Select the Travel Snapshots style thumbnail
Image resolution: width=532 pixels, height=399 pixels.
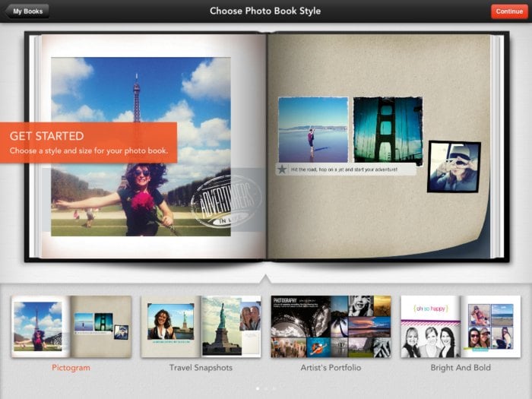[x=201, y=326]
